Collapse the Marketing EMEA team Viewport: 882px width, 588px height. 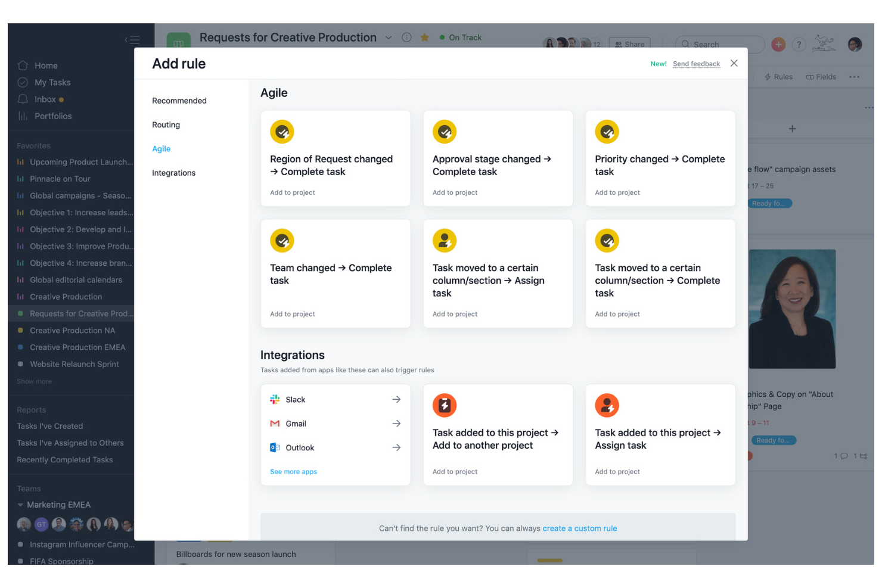pos(20,505)
